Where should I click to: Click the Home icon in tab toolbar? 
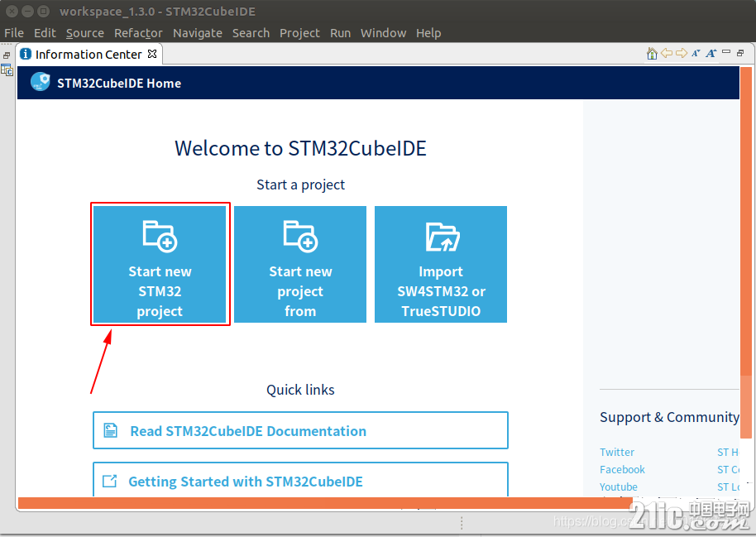click(652, 54)
